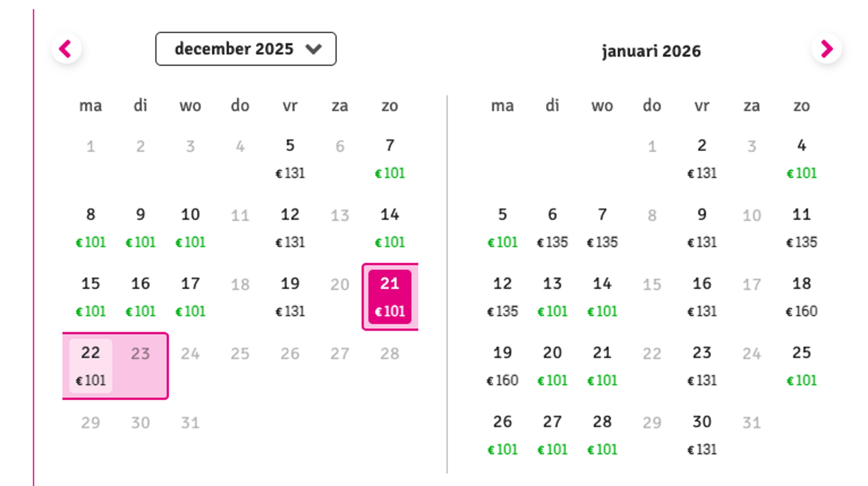Select 30 januari at €131
Viewport: 868px width, 486px height.
702,435
